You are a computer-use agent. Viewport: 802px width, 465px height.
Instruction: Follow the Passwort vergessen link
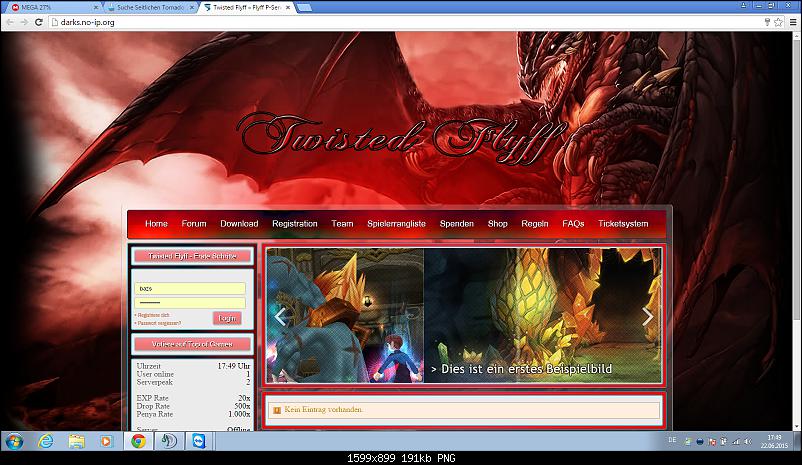pyautogui.click(x=159, y=323)
